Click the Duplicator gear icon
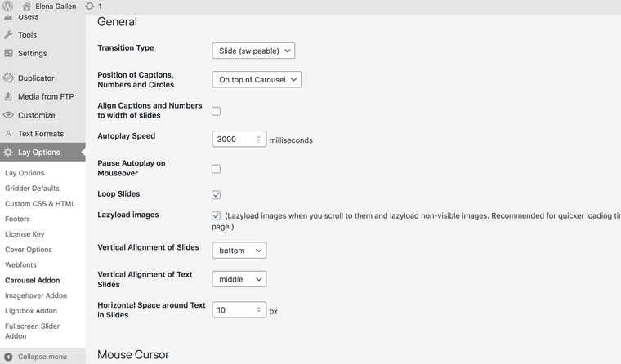 (8, 78)
